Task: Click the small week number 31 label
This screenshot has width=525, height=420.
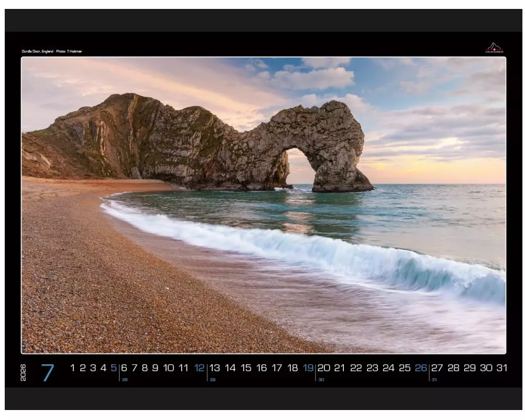Action: point(434,380)
